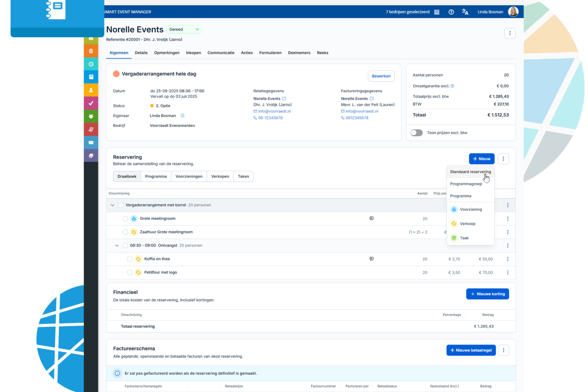Select the orange clipboard sidebar icon
The image size is (588, 392).
(91, 51)
